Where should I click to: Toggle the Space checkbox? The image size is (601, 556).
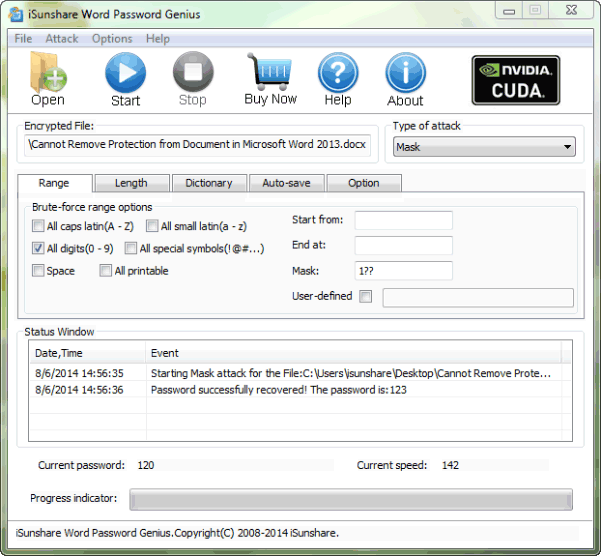click(38, 271)
